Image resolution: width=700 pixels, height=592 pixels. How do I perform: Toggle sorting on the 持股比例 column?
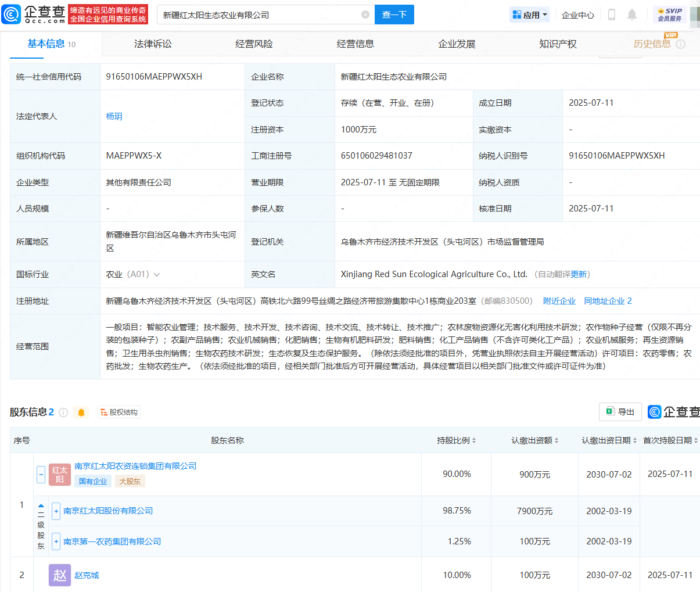[473, 440]
